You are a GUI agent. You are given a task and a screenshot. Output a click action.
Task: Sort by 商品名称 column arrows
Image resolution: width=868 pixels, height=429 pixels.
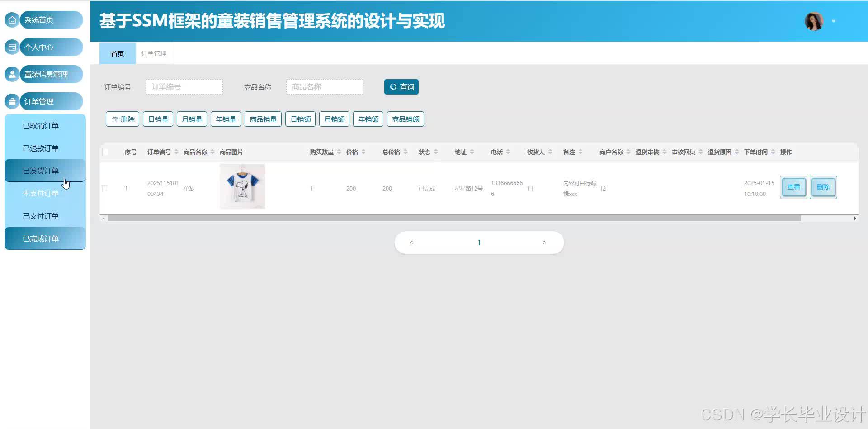click(212, 152)
